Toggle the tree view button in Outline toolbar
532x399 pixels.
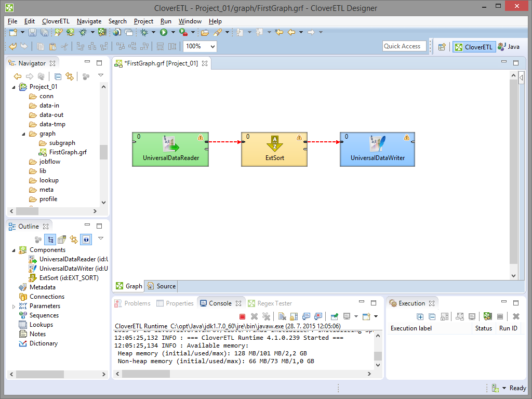point(50,240)
